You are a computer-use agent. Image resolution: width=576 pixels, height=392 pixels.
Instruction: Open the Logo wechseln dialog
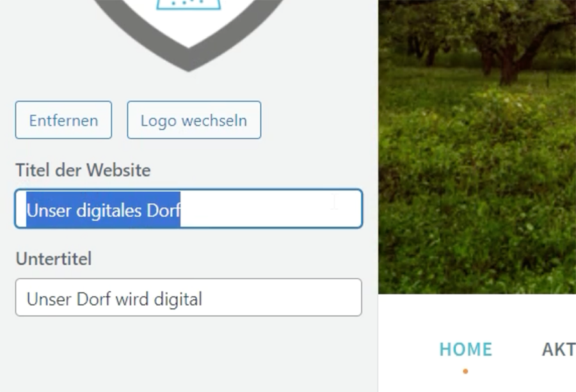(x=194, y=120)
